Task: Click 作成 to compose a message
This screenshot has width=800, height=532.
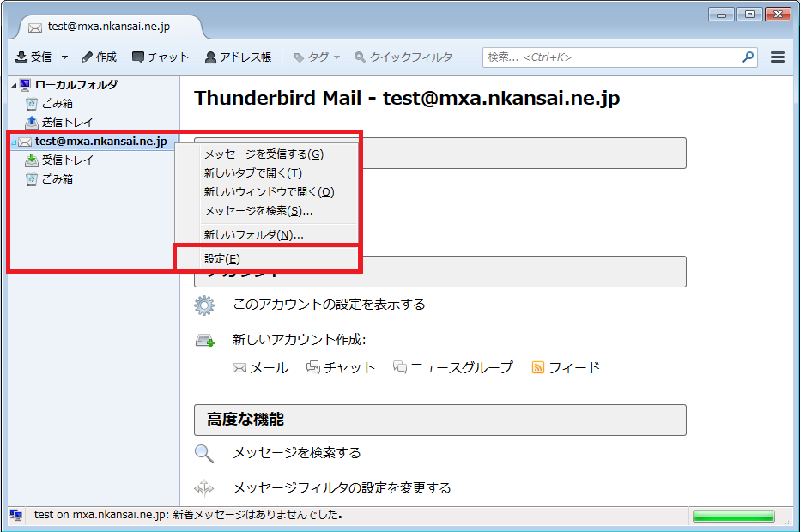Action: tap(99, 57)
